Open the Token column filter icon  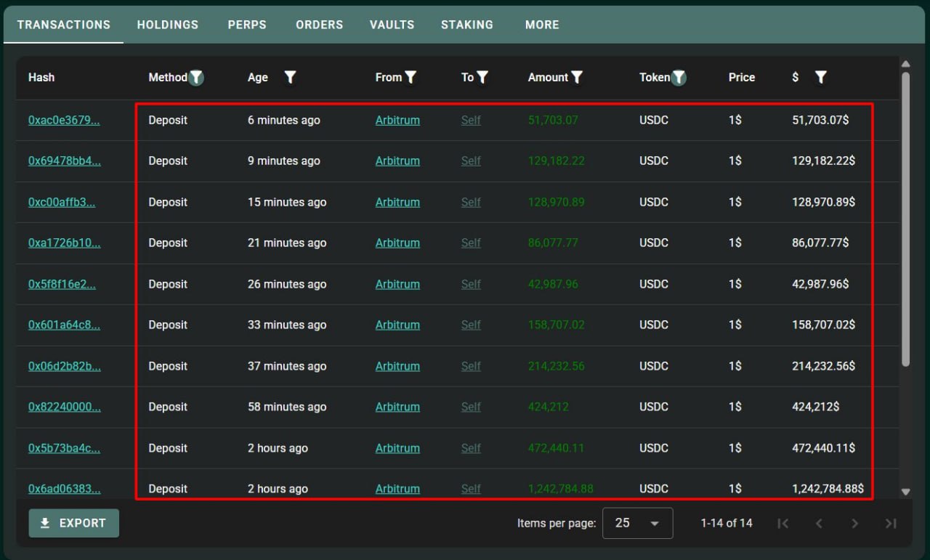click(679, 78)
